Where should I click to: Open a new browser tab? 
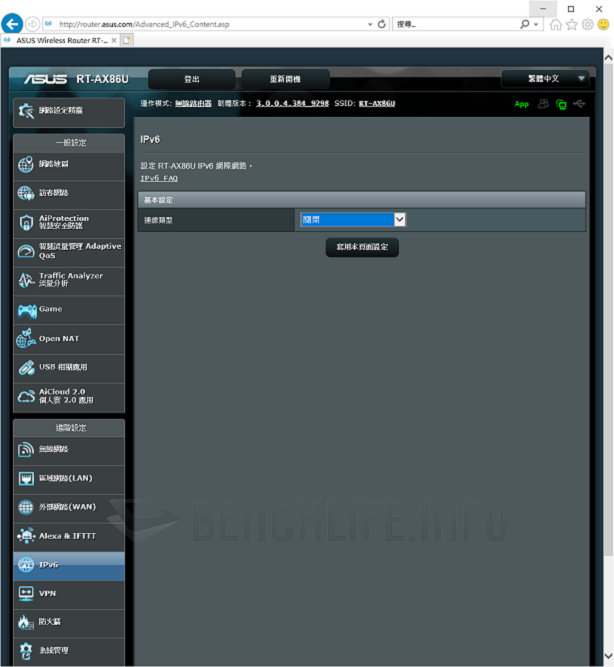tap(126, 41)
